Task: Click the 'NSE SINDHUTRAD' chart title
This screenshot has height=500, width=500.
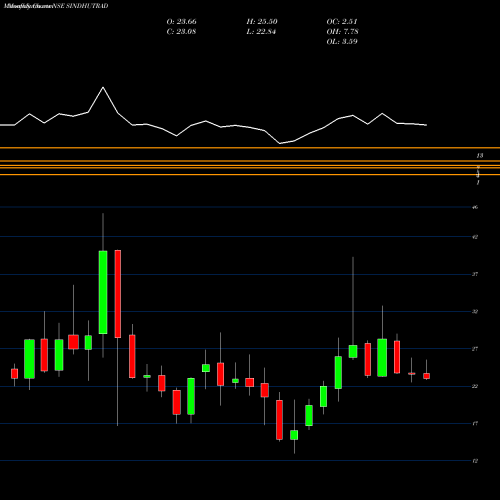Action: pyautogui.click(x=81, y=6)
